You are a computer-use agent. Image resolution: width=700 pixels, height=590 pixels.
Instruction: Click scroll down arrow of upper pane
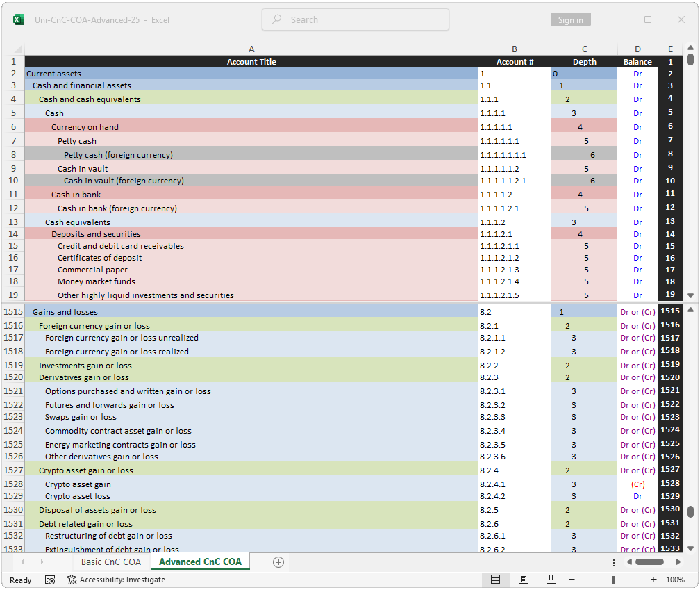(690, 295)
